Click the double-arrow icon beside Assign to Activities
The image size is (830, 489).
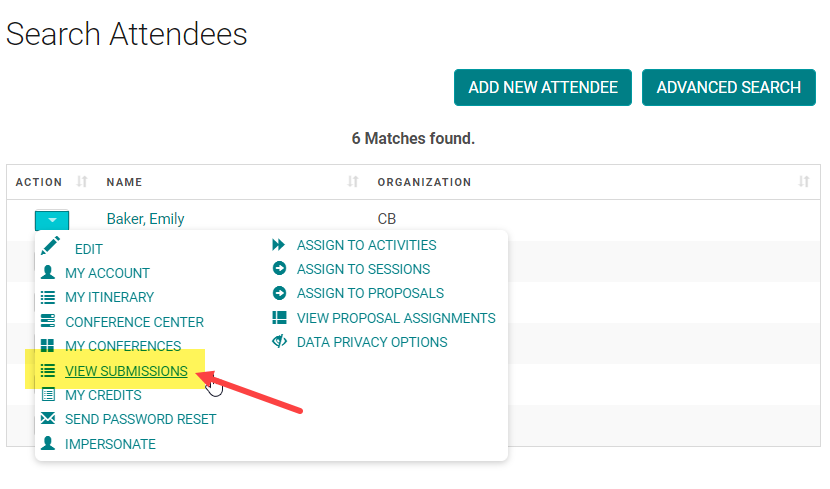coord(279,244)
